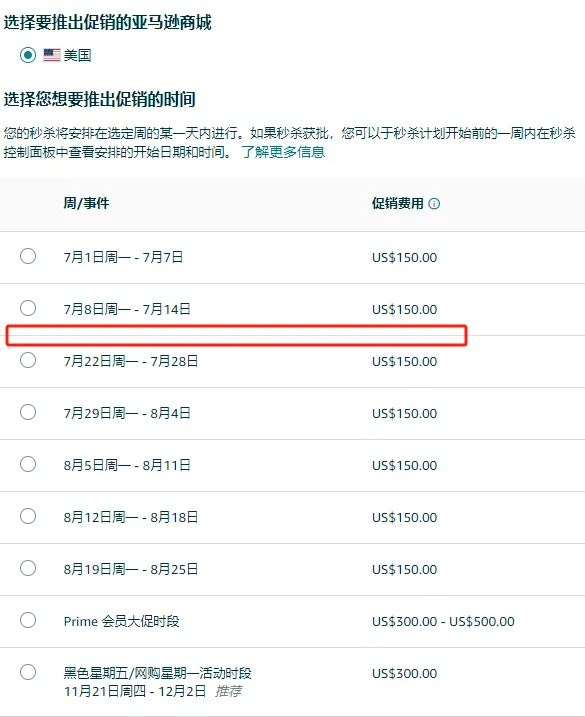
Task: Click the 促销费用 column header
Action: coord(397,203)
